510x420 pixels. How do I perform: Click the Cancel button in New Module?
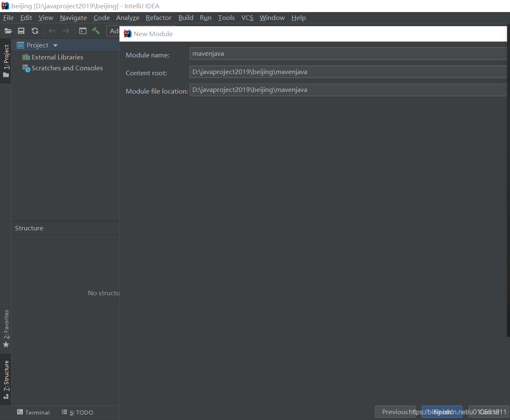(489, 412)
